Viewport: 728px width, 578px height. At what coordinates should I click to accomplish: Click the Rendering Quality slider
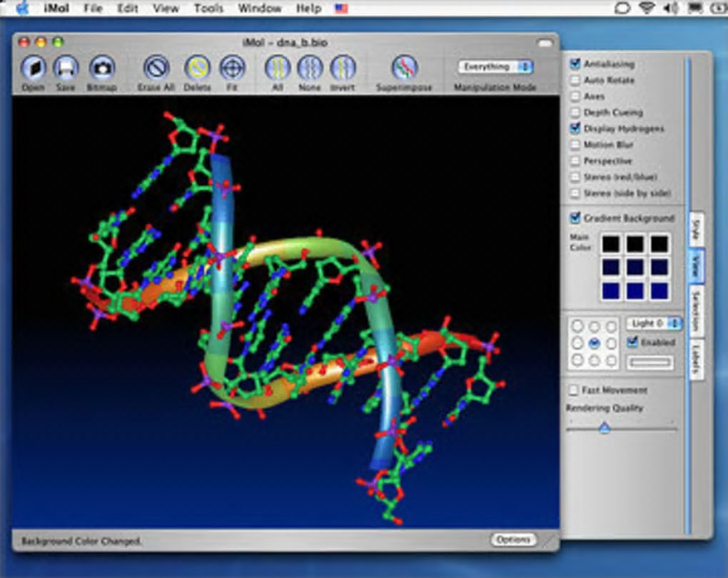[605, 428]
